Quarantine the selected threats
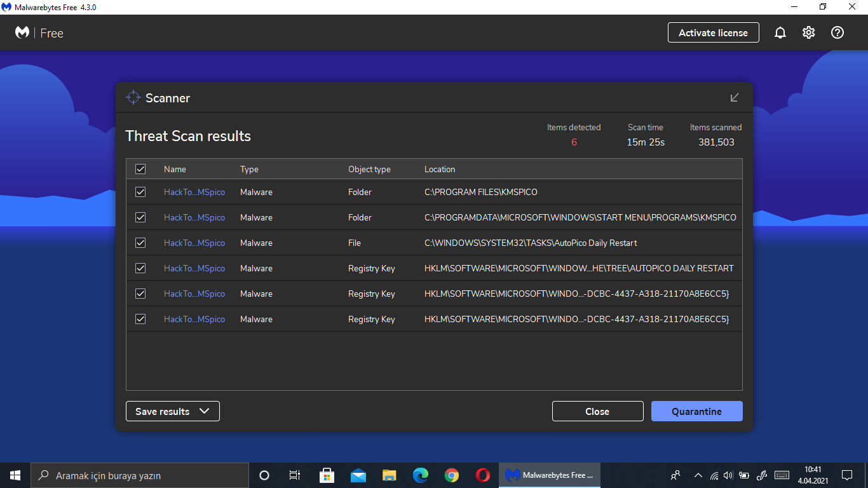The height and width of the screenshot is (488, 868). pos(697,411)
